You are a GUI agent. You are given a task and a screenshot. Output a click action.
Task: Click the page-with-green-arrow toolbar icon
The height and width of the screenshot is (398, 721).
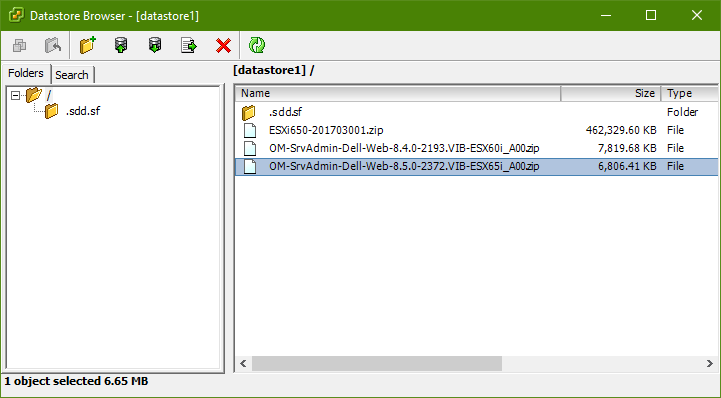tap(189, 45)
